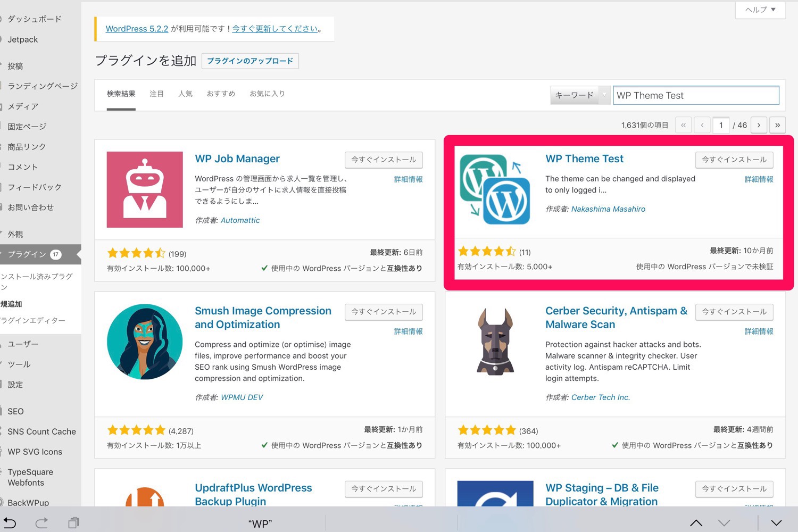798x532 pixels.
Task: Click the 今すぐ更新してください link
Action: (275, 29)
